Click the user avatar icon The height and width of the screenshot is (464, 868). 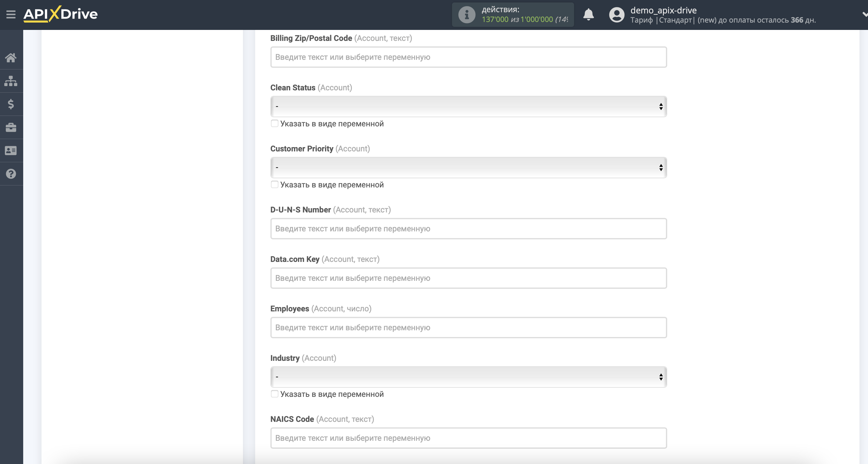[617, 15]
